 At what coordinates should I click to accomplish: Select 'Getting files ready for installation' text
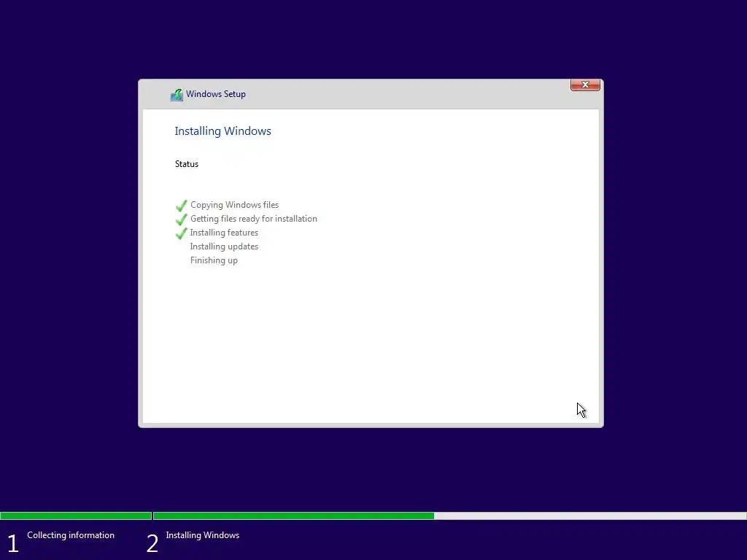coord(253,219)
